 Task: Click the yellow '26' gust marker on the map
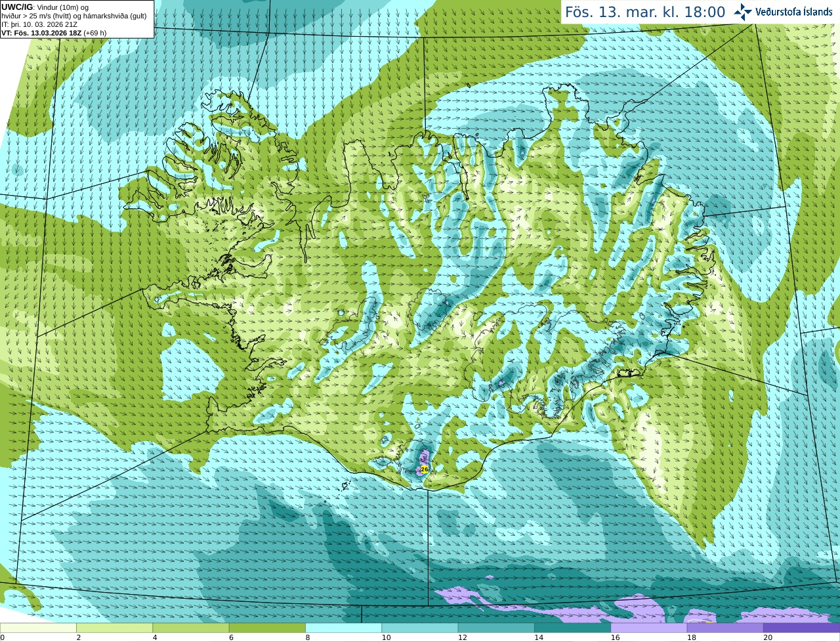click(424, 469)
